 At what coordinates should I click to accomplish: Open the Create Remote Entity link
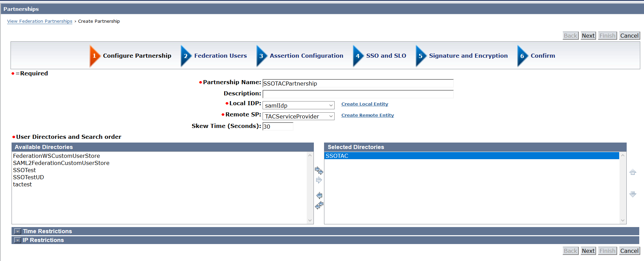[x=368, y=115]
